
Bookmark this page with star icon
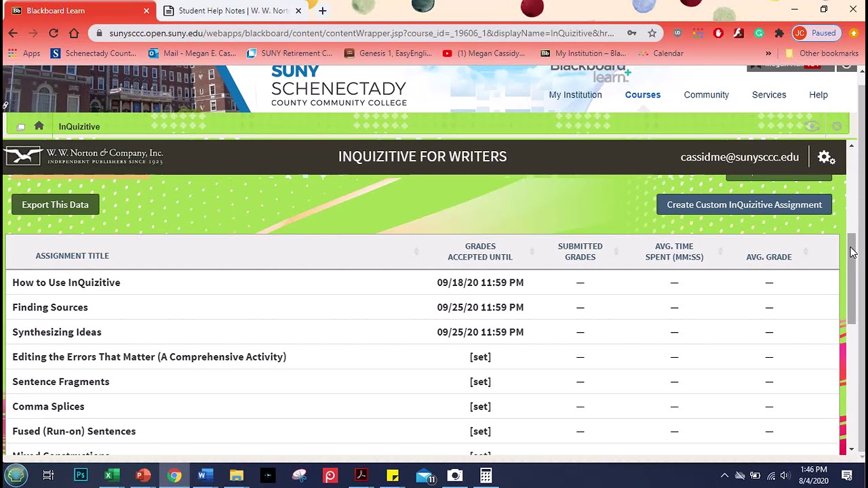[x=652, y=33]
